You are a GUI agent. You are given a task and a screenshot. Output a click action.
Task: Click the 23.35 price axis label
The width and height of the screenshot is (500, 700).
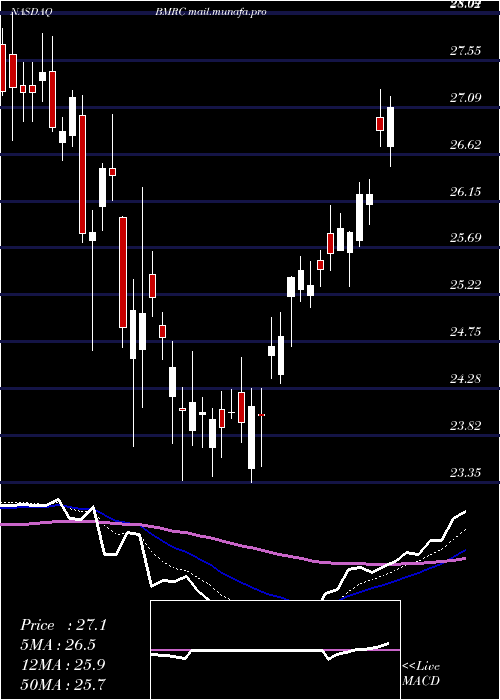(x=466, y=472)
